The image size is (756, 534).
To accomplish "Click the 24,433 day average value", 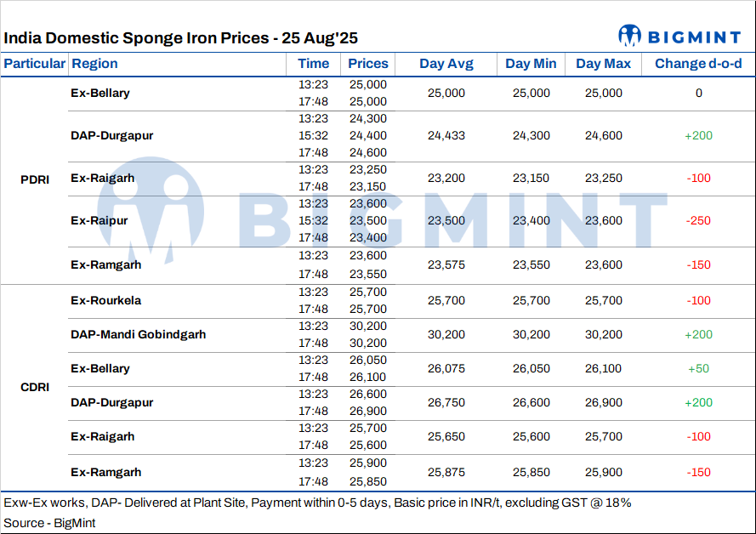I will coord(446,135).
